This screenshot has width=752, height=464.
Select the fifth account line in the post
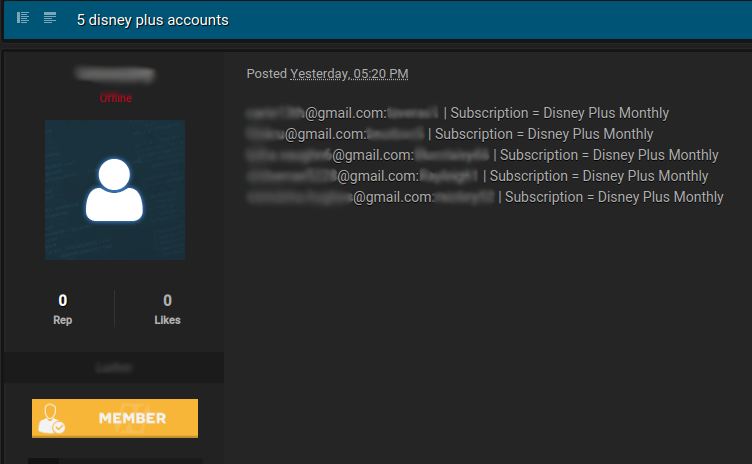click(x=485, y=197)
